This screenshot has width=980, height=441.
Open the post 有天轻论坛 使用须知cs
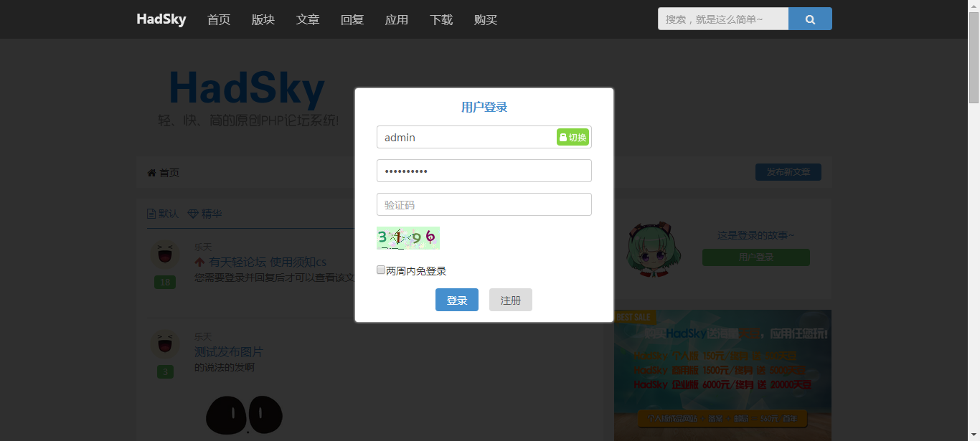coord(268,262)
